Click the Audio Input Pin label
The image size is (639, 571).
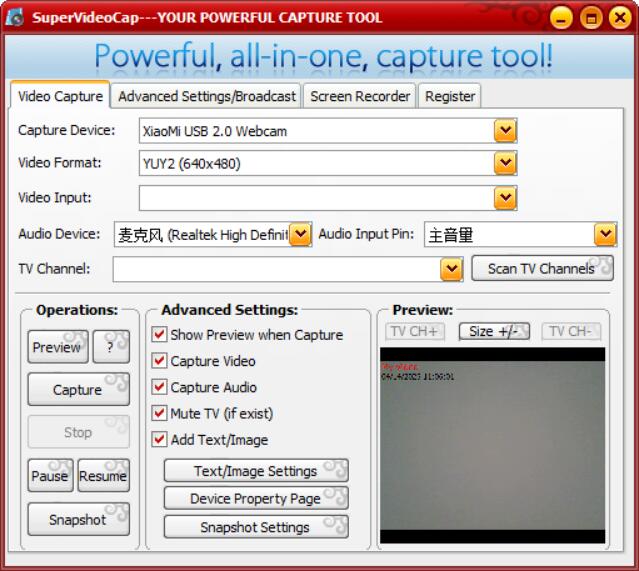pos(366,234)
